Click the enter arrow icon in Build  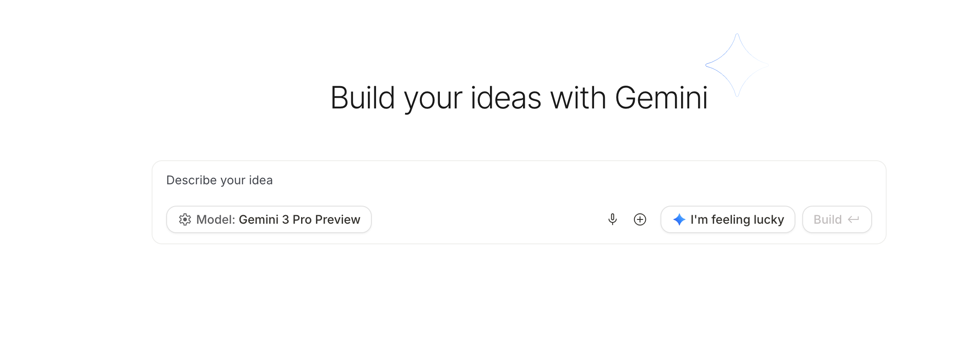click(x=854, y=219)
